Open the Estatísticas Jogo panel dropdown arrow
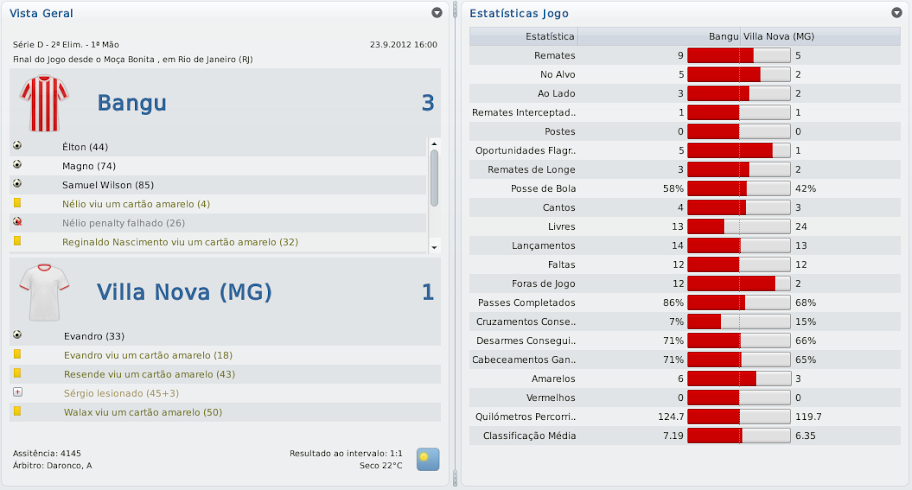Viewport: 912px width, 490px height. click(896, 13)
